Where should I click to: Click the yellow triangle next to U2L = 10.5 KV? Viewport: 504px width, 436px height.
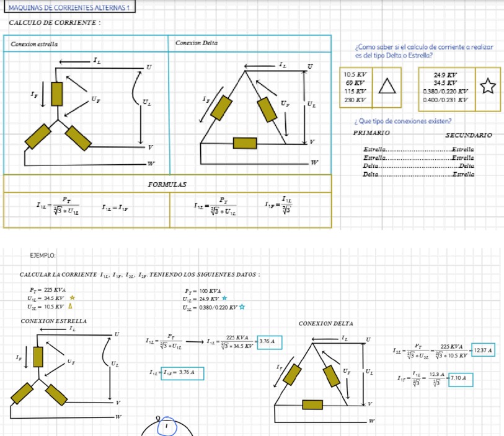(71, 306)
